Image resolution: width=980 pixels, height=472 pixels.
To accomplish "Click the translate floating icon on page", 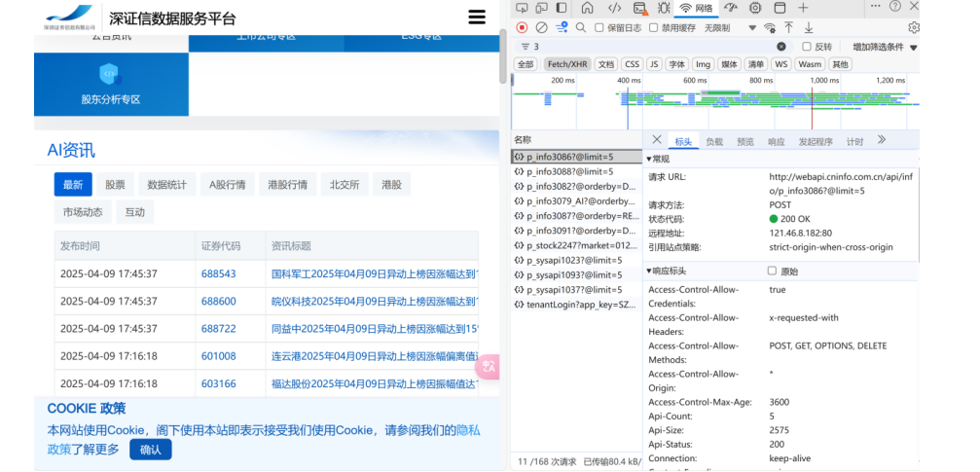I will pyautogui.click(x=488, y=367).
